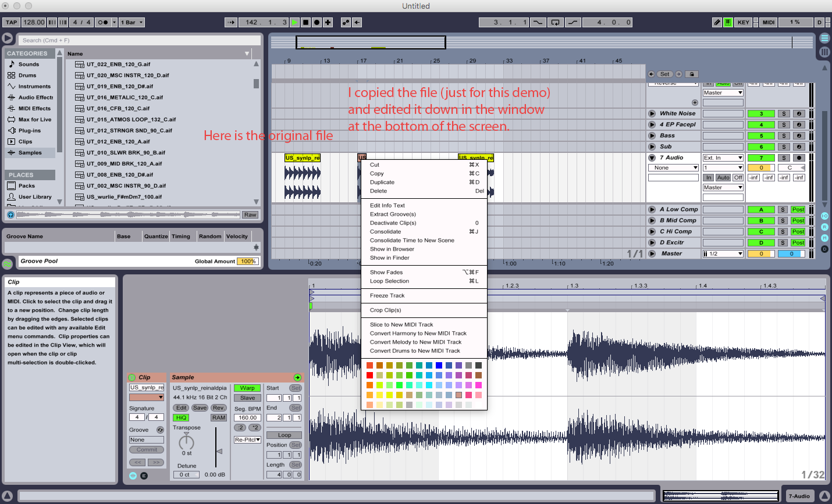Click the green arrow in Sample header
Screen dimensions: 832x504
(x=297, y=377)
